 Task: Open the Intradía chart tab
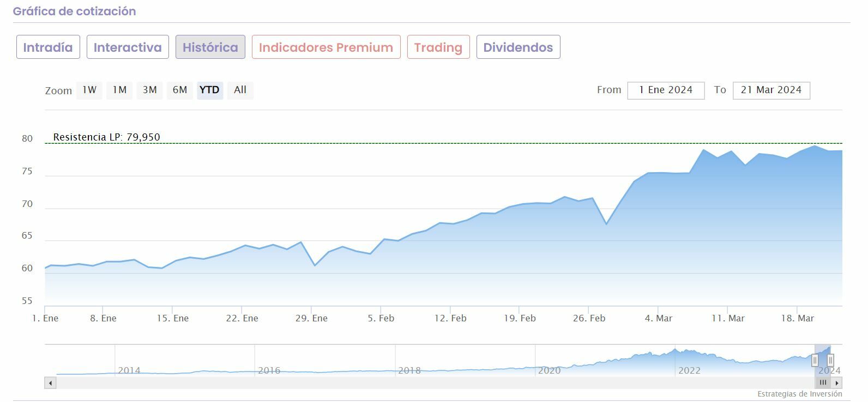(48, 47)
